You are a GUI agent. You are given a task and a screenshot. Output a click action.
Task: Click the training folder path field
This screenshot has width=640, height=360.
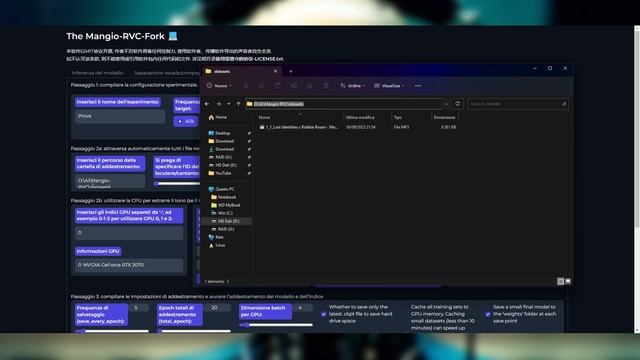(x=110, y=182)
